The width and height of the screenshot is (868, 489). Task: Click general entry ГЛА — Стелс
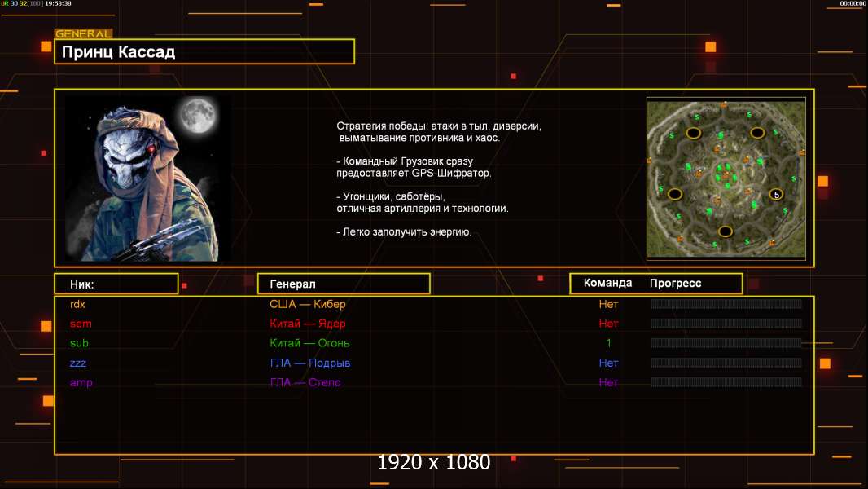click(305, 383)
